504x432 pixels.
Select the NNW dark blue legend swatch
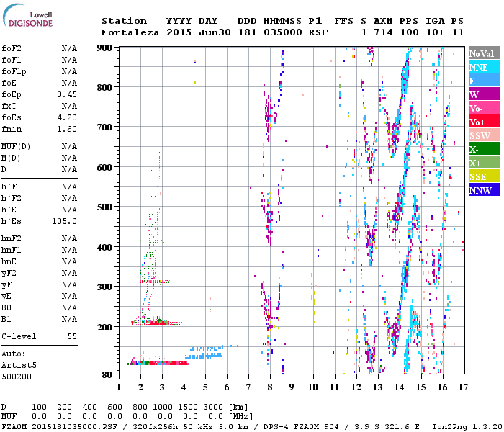click(x=482, y=190)
